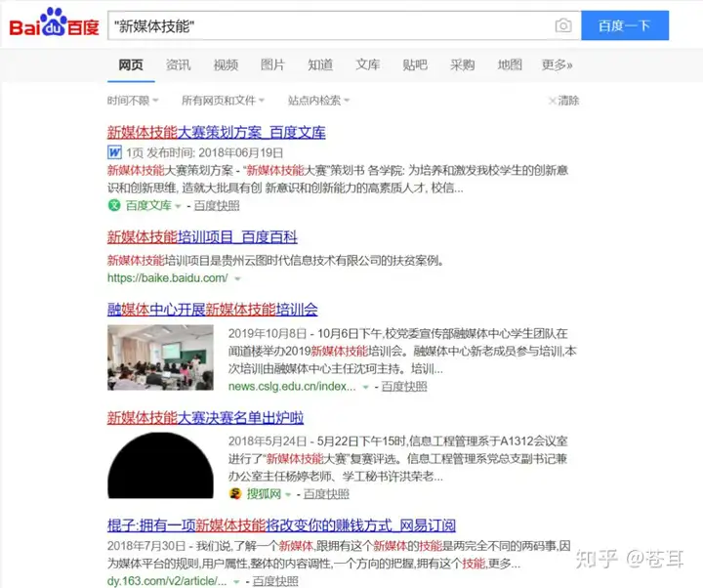Open result 新媒体技能培训项目_百度百科

pos(202,236)
